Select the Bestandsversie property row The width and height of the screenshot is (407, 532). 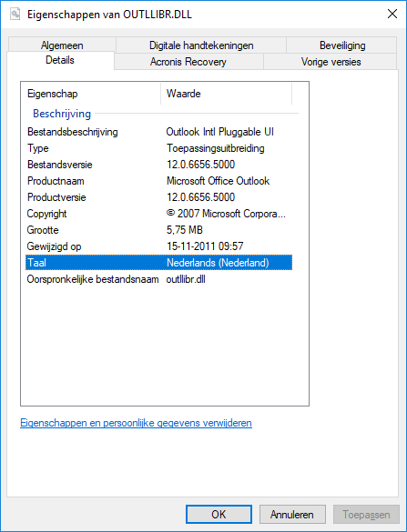click(159, 165)
